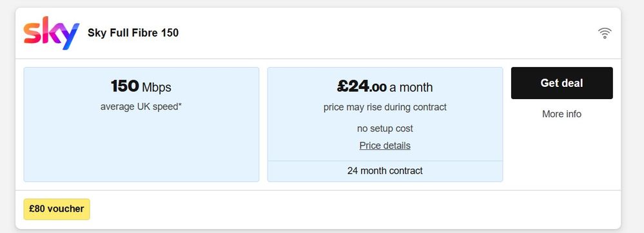
Task: Click the Sky Full Fibre 150 title
Action: (133, 33)
